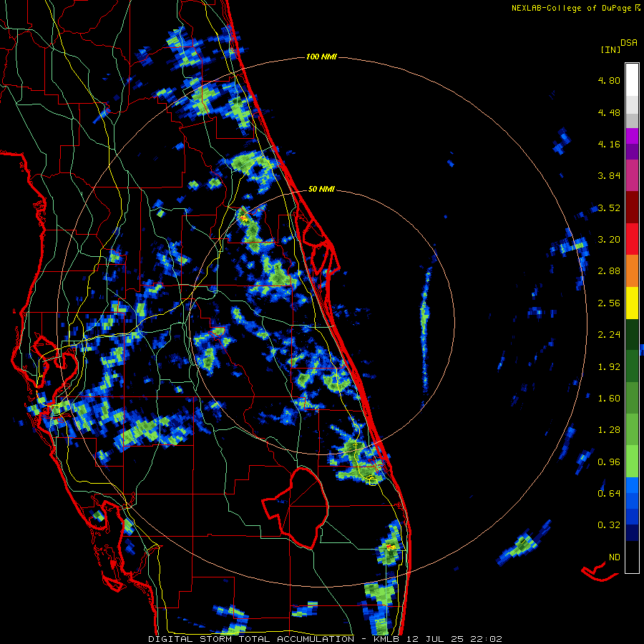Click the 100 NMI range ring label
644x644 pixels.
point(321,57)
